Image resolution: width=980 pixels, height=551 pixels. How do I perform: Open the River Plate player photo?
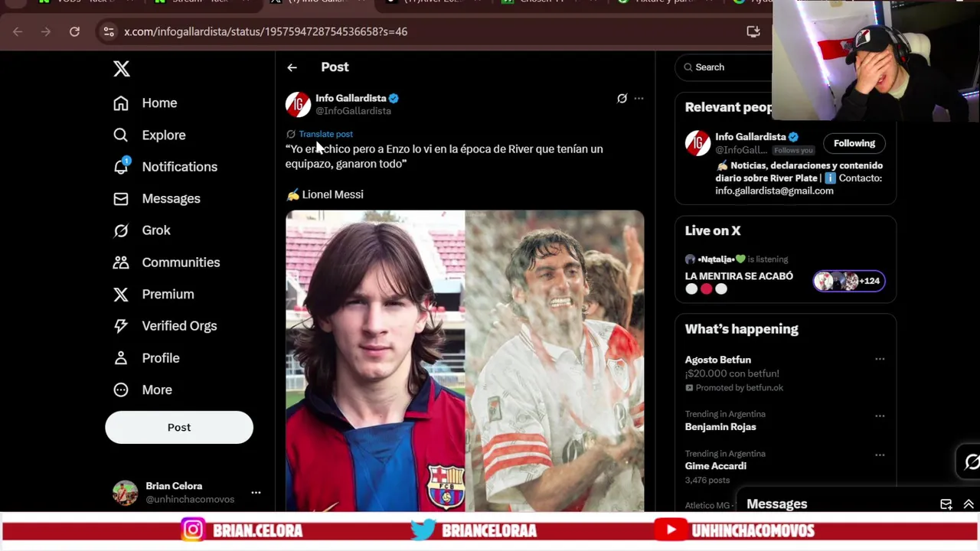555,360
